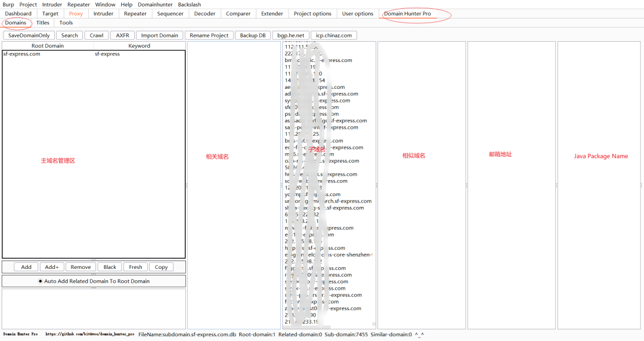Image resolution: width=644 pixels, height=341 pixels.
Task: Click the Backup DB button
Action: coord(253,35)
